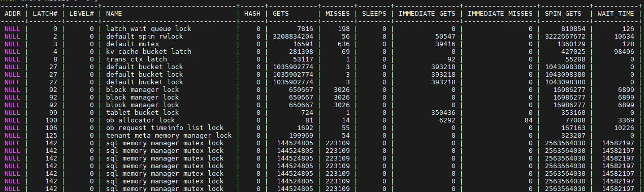This screenshot has width=644, height=192.
Task: Click GETS value 7816
Action: [x=305, y=29]
